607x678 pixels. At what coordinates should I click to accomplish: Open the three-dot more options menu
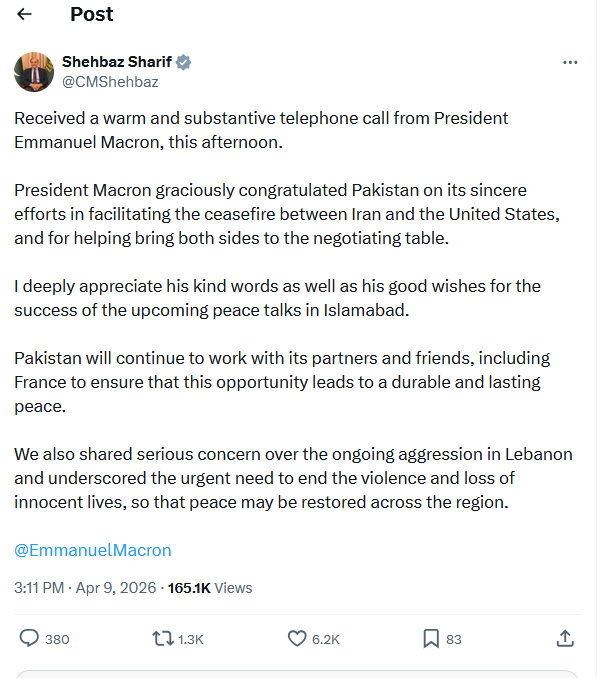pyautogui.click(x=570, y=62)
